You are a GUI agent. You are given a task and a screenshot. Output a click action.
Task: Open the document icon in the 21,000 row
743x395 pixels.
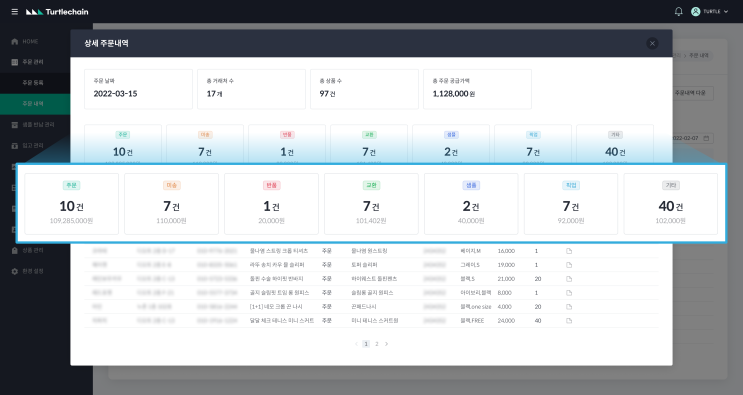(x=569, y=279)
